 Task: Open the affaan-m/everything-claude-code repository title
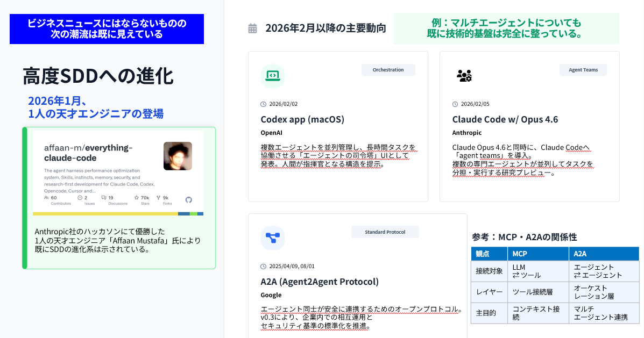[88, 153]
